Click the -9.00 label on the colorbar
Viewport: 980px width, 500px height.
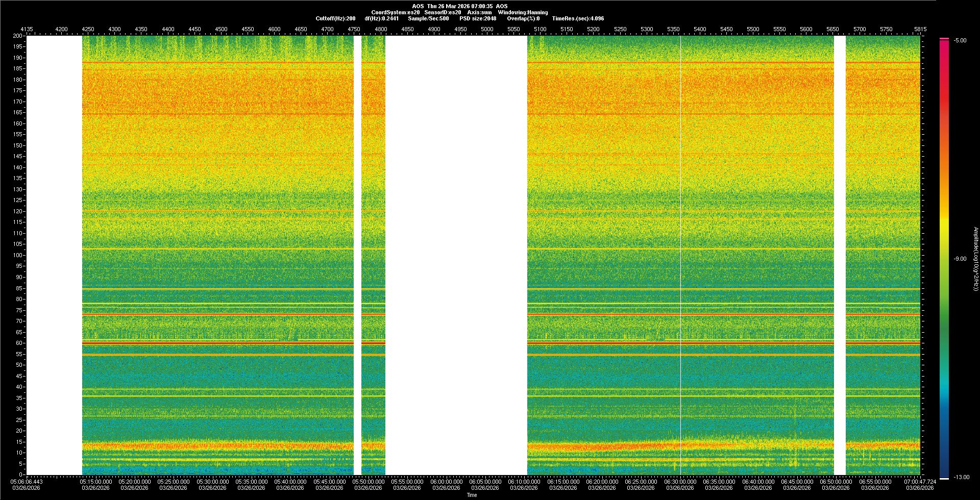tap(960, 259)
